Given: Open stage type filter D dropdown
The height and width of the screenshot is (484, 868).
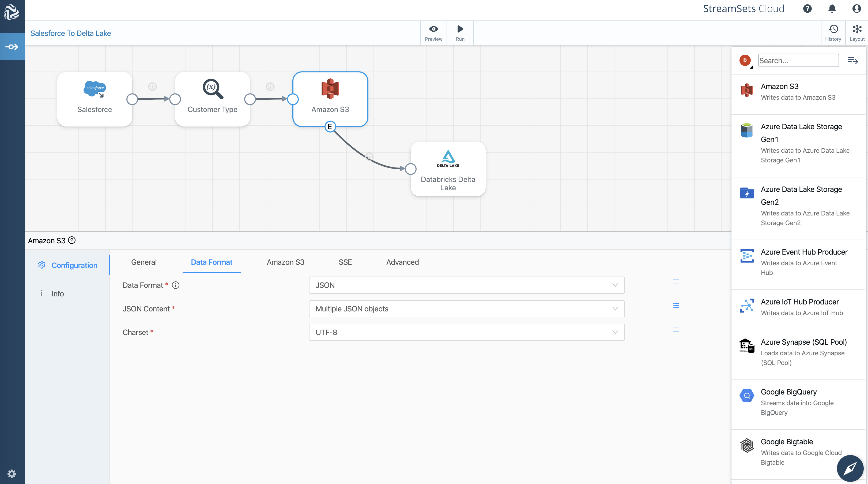Looking at the screenshot, I should click(x=745, y=61).
